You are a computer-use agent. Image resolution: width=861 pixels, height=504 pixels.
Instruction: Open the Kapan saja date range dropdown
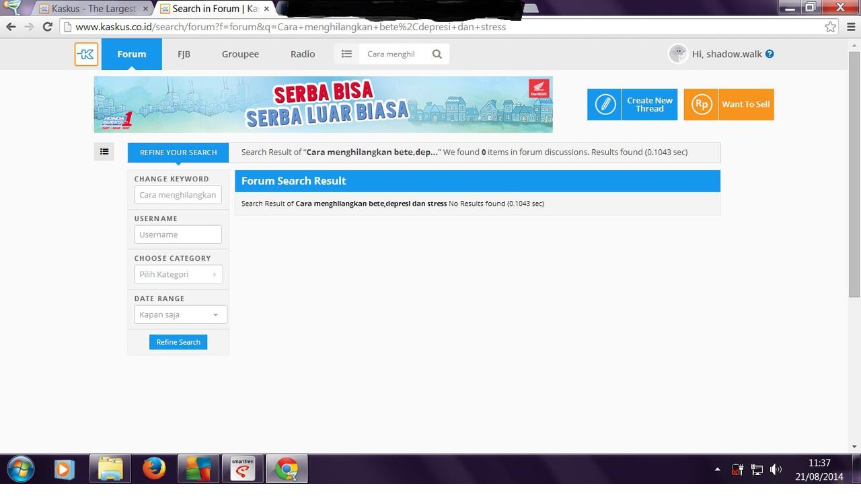[x=180, y=314]
